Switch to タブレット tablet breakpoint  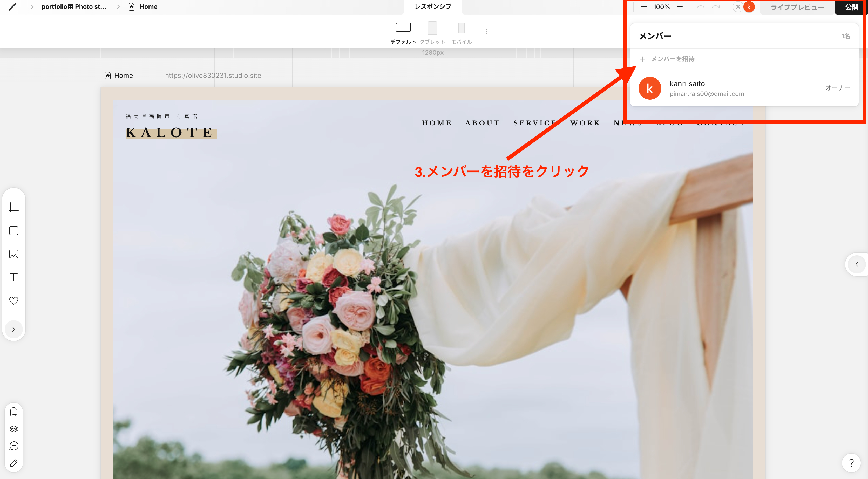432,33
